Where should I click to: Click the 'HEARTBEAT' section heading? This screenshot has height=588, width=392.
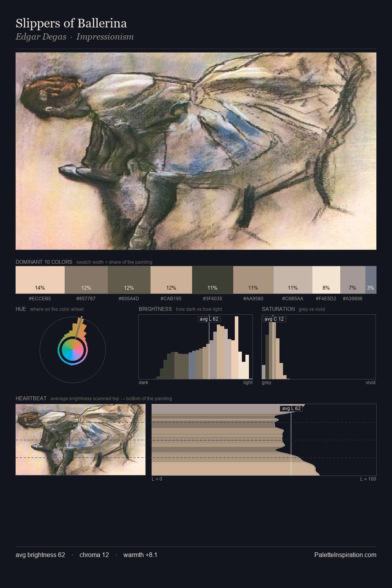[31, 398]
